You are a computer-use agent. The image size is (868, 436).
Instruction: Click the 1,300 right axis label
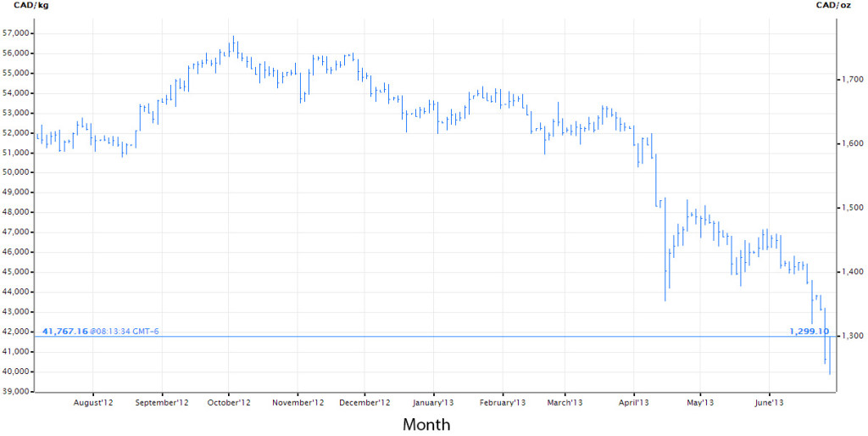tap(851, 336)
